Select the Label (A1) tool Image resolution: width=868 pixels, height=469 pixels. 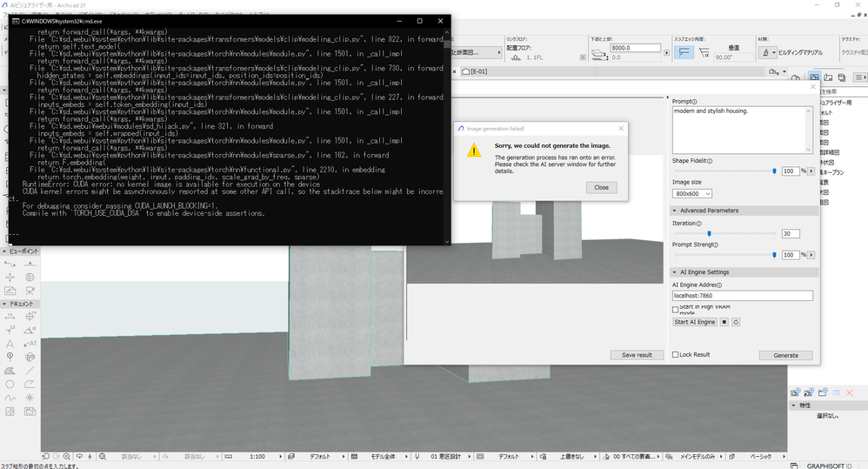pyautogui.click(x=30, y=344)
